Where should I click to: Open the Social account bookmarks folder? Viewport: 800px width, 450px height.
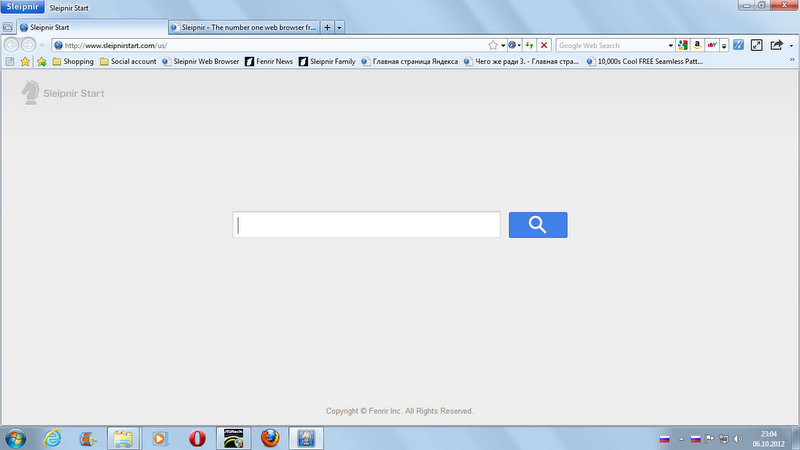128,62
